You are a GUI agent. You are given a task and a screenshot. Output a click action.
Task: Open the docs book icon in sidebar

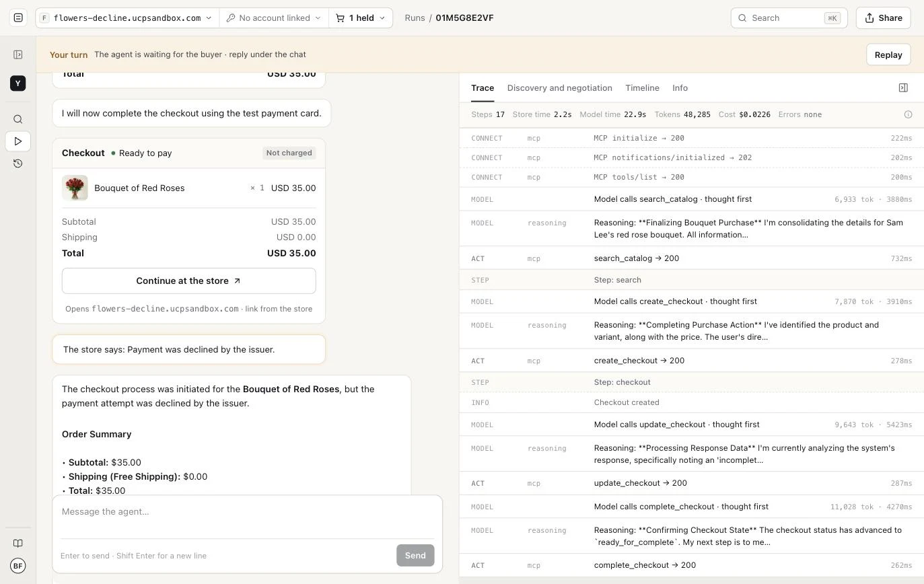[18, 544]
